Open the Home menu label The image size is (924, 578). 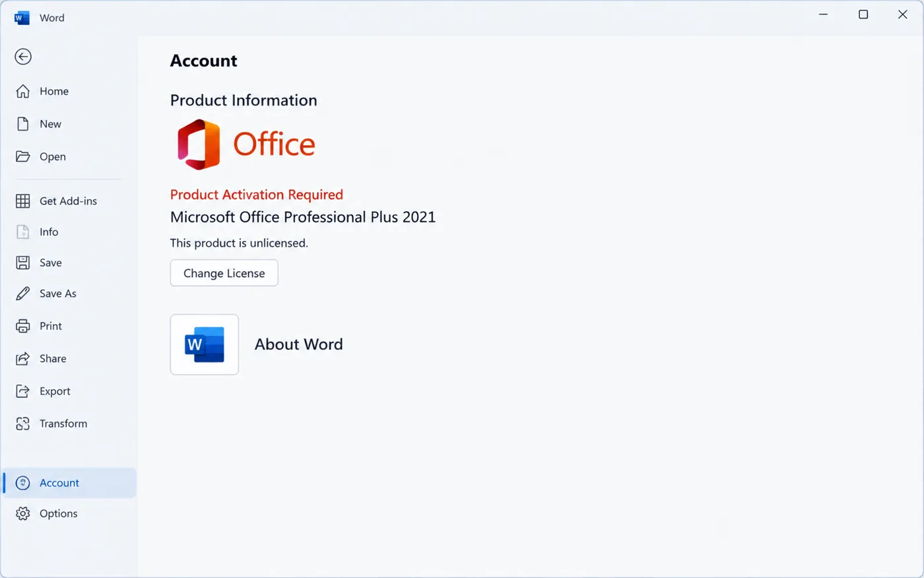(54, 91)
